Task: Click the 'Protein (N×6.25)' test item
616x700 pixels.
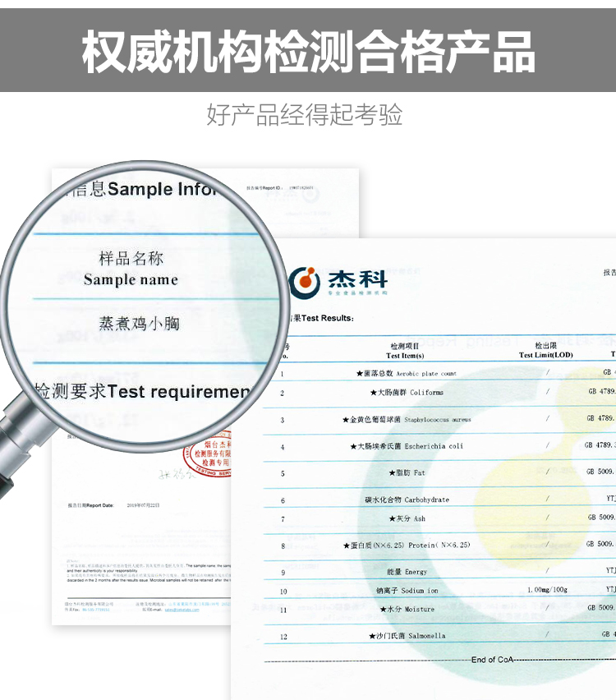Action: tap(407, 545)
